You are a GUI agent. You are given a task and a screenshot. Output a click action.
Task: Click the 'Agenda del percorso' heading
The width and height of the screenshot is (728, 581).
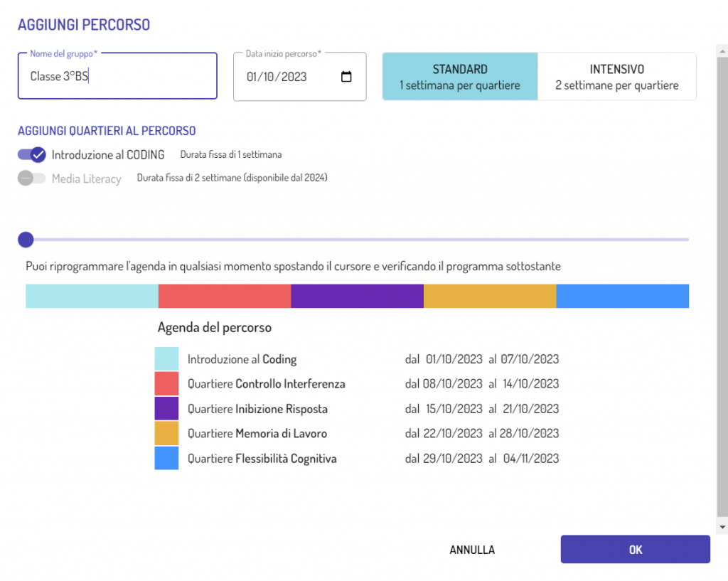click(x=215, y=327)
